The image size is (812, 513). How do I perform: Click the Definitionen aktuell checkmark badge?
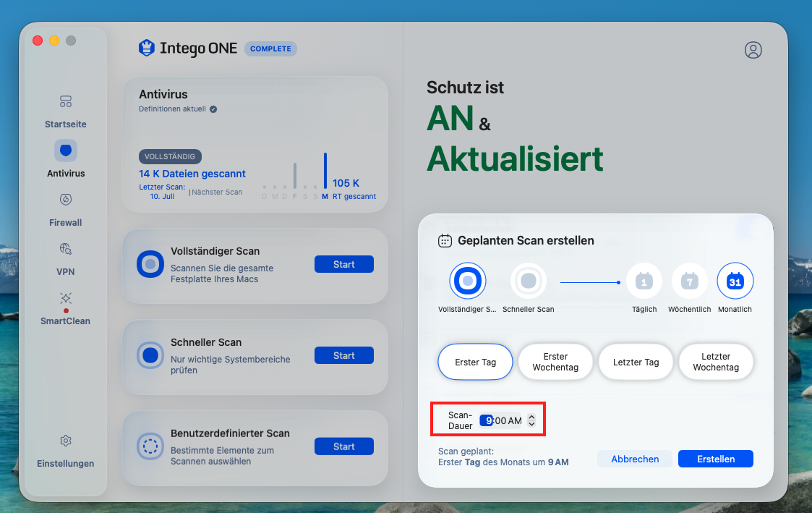click(213, 109)
